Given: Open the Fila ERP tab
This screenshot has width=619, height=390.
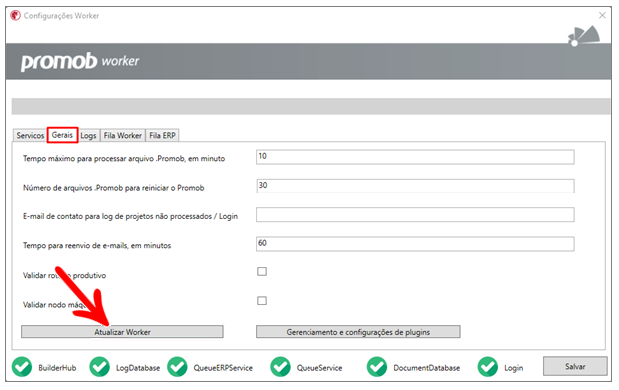Looking at the screenshot, I should 162,135.
